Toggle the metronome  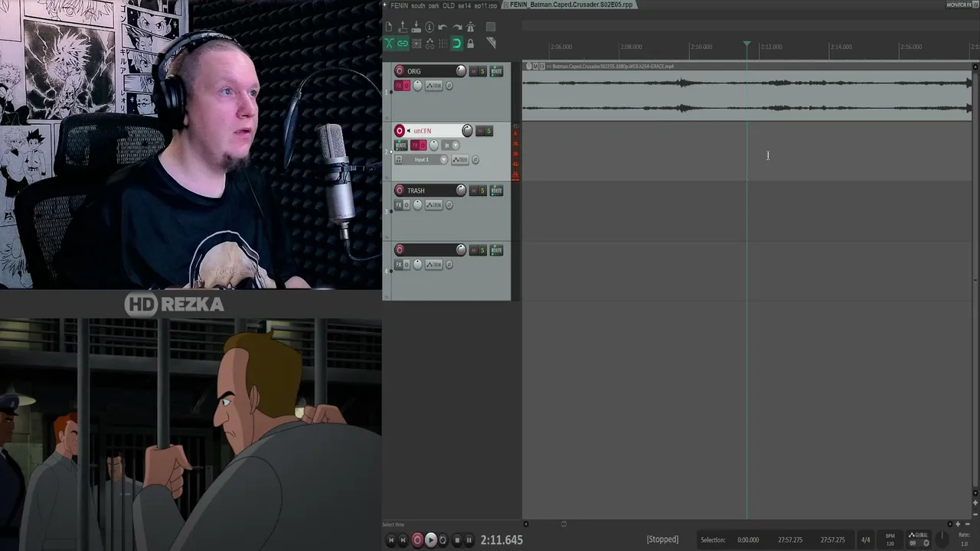[471, 28]
